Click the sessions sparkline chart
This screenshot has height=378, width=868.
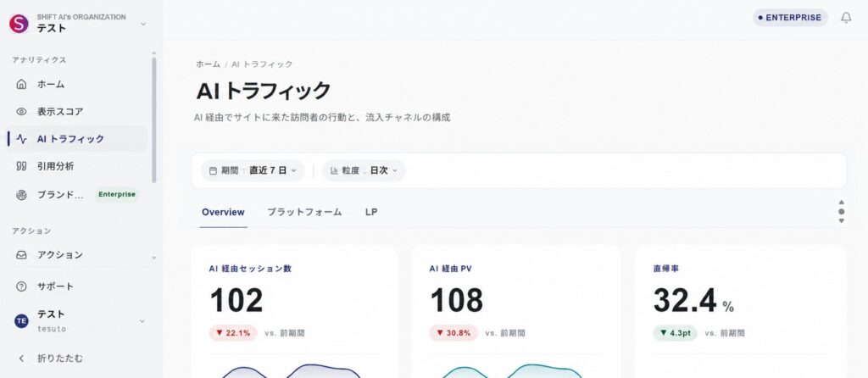click(290, 371)
